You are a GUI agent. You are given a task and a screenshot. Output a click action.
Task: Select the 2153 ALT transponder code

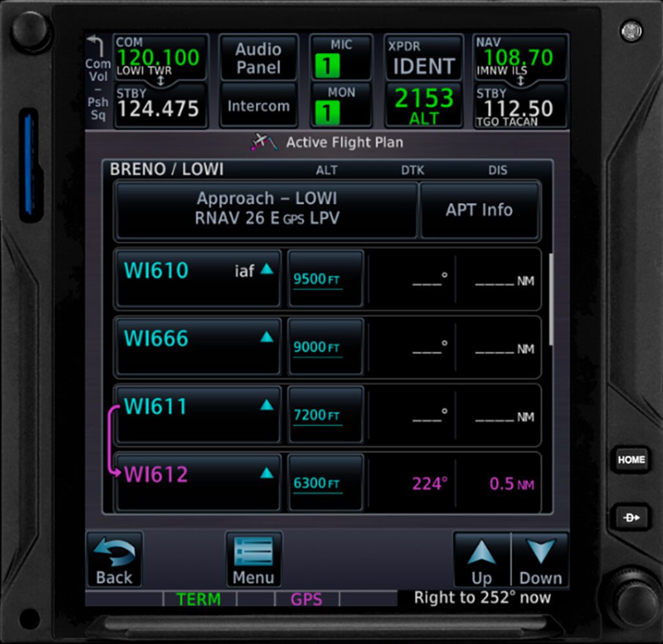423,105
